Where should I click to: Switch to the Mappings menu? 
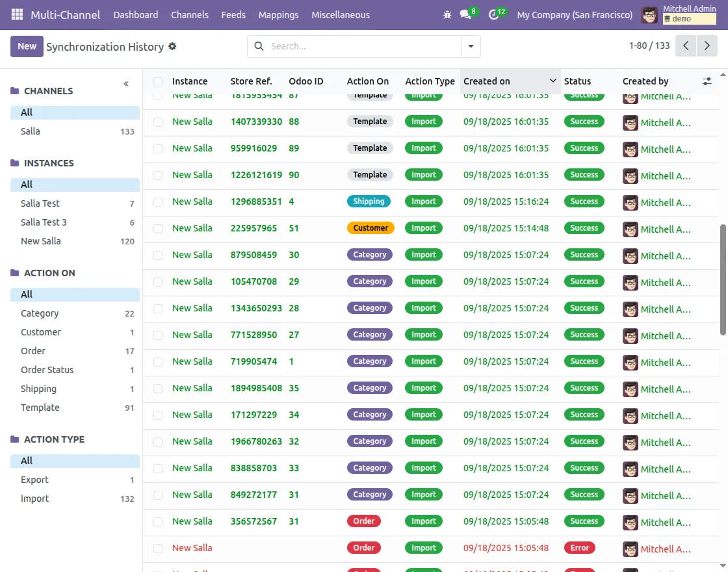coord(278,14)
